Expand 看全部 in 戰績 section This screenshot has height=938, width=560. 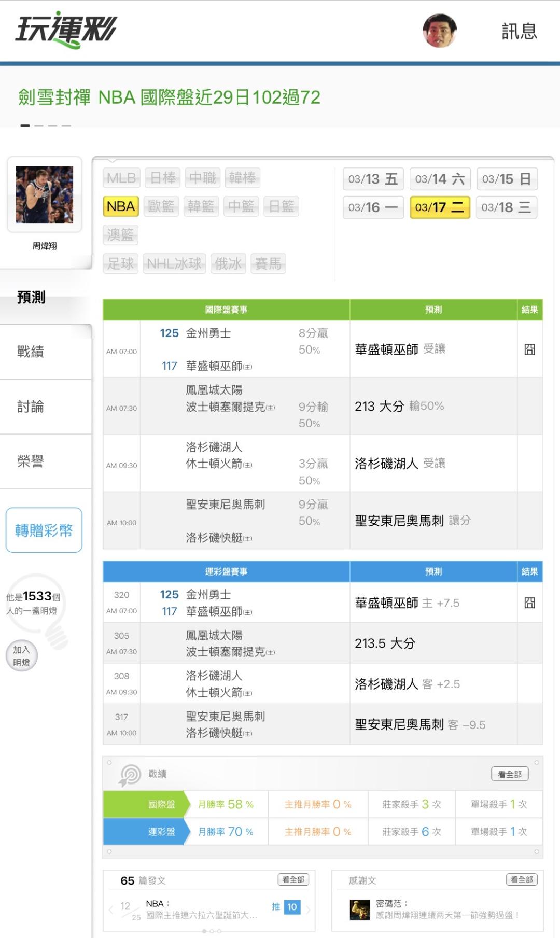(x=510, y=774)
